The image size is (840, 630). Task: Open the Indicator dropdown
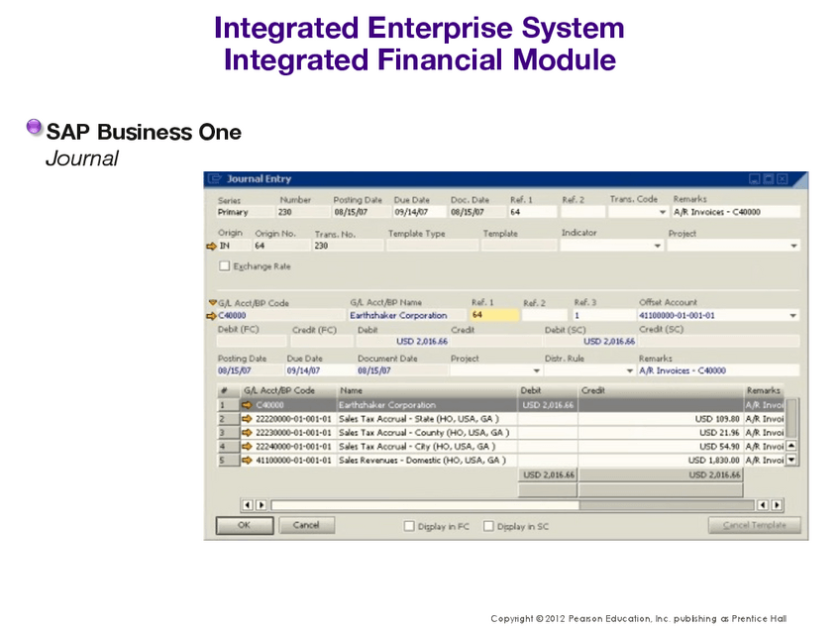pos(658,246)
